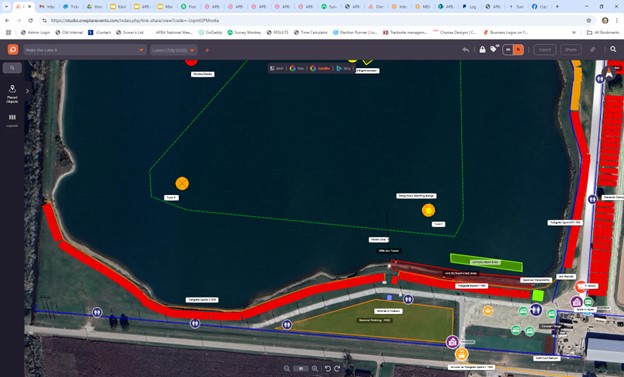The image size is (624, 377).
Task: Open the Placed Objects panel
Action: click(x=12, y=94)
